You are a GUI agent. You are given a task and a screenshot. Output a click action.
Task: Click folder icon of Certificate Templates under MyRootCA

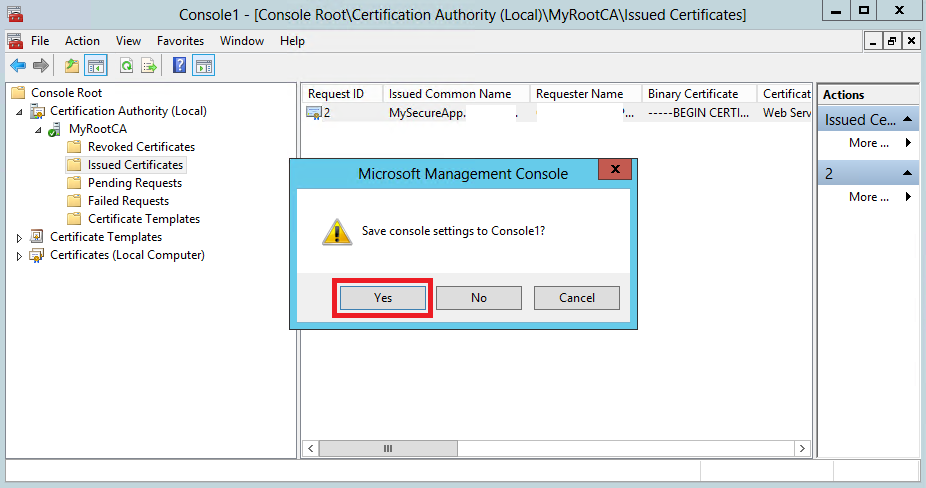(x=74, y=219)
